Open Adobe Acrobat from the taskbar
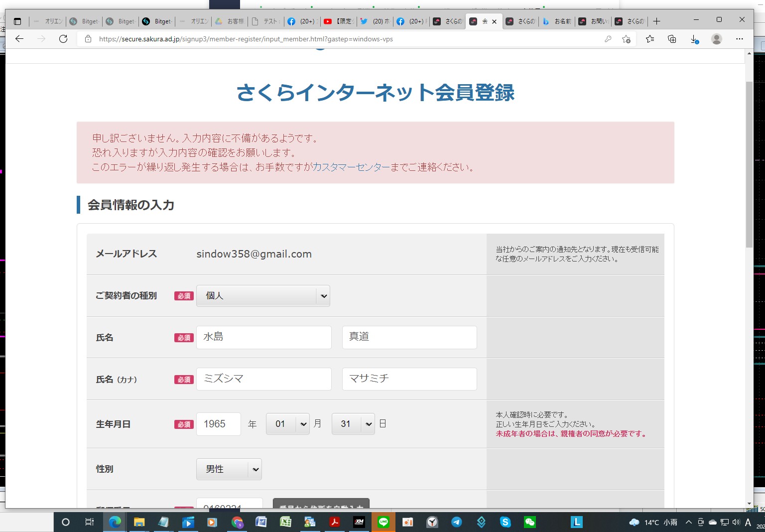Image resolution: width=765 pixels, height=532 pixels. [334, 522]
